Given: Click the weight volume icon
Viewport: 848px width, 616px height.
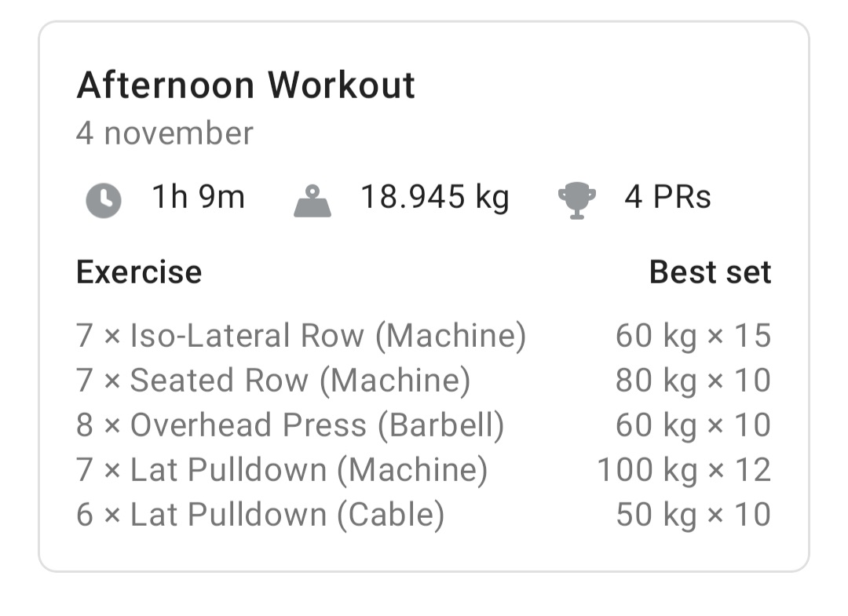Looking at the screenshot, I should [312, 200].
